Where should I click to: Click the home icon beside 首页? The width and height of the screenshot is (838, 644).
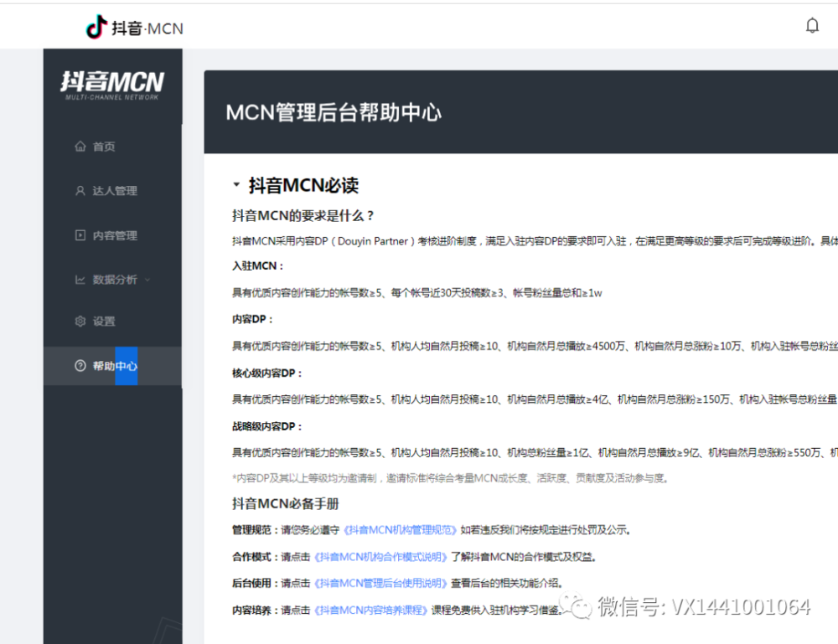click(x=80, y=147)
